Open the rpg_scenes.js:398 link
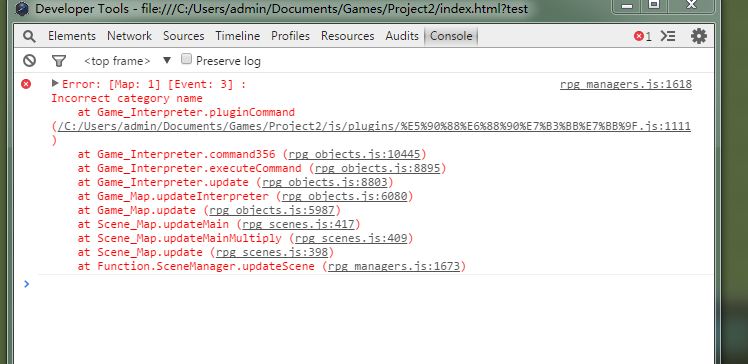 pos(272,252)
